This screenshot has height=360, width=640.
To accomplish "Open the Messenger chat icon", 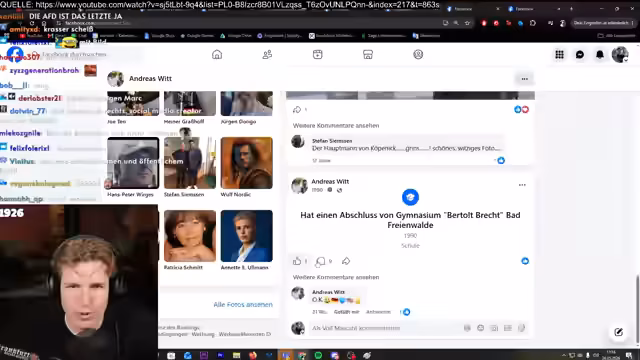I will [580, 55].
